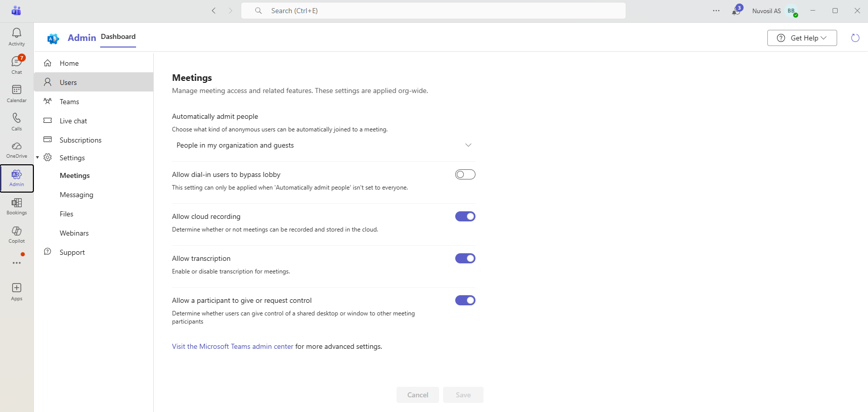868x412 pixels.
Task: Open the Calendar app
Action: [x=17, y=94]
